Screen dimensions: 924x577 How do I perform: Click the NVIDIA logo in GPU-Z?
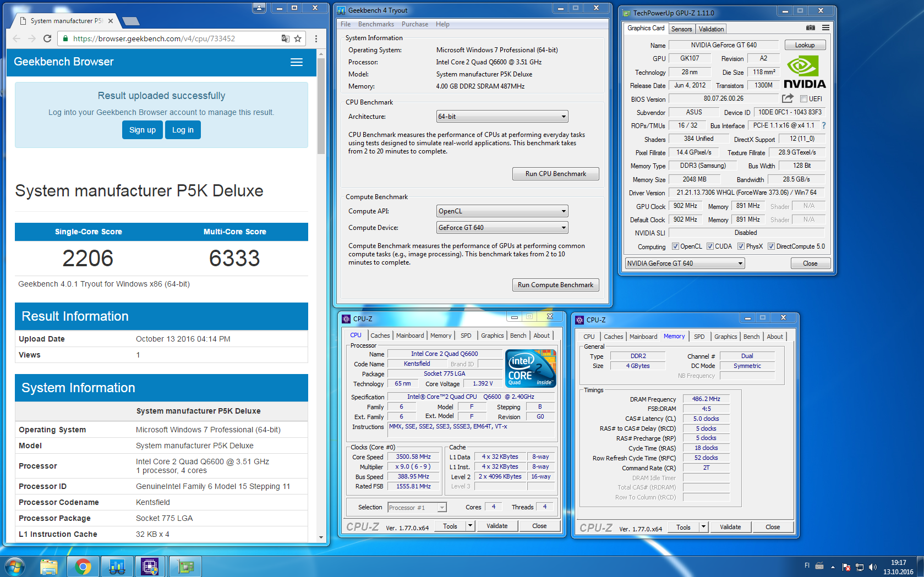coord(804,72)
